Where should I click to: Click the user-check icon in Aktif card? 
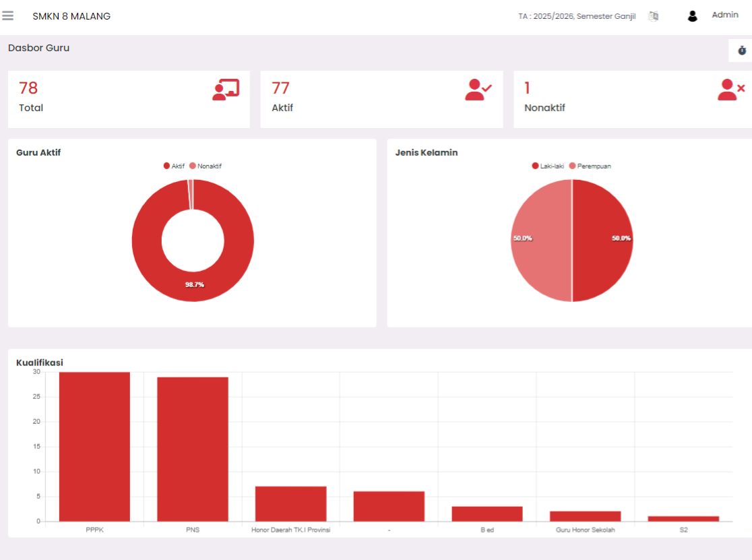pyautogui.click(x=478, y=90)
